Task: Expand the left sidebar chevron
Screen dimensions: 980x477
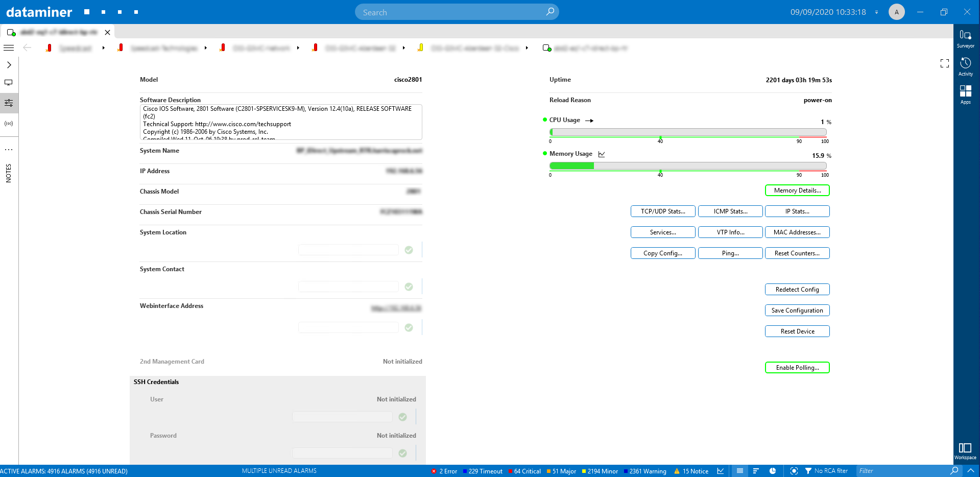Action: pos(9,65)
